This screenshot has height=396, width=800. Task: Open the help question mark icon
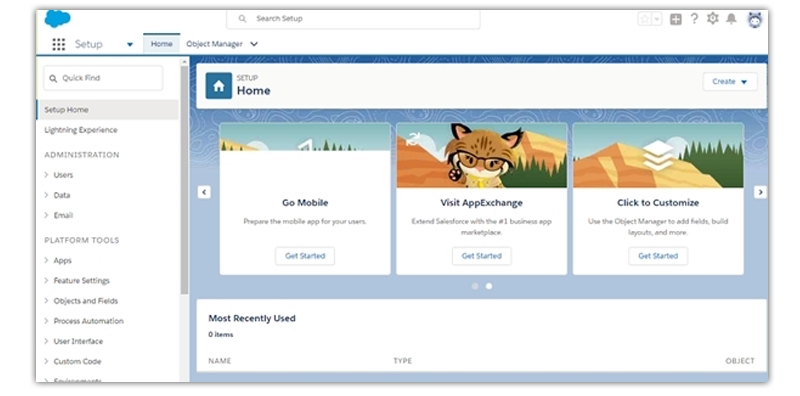tap(694, 19)
